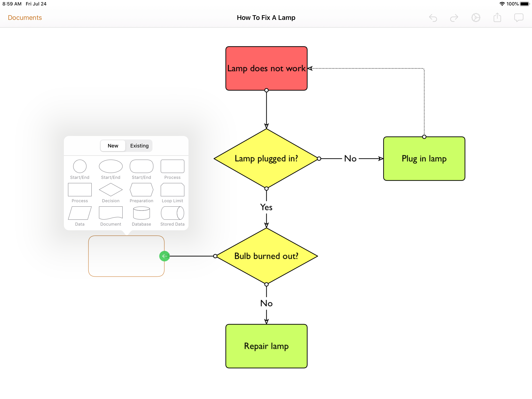Screen dimensions: 532x399
Task: Choose the circle Start/End shape
Action: [80, 166]
